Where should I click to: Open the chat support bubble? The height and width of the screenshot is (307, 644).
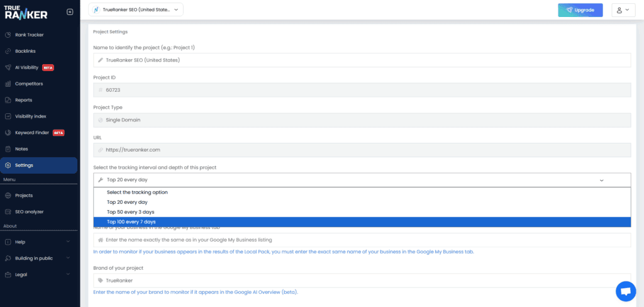[625, 291]
